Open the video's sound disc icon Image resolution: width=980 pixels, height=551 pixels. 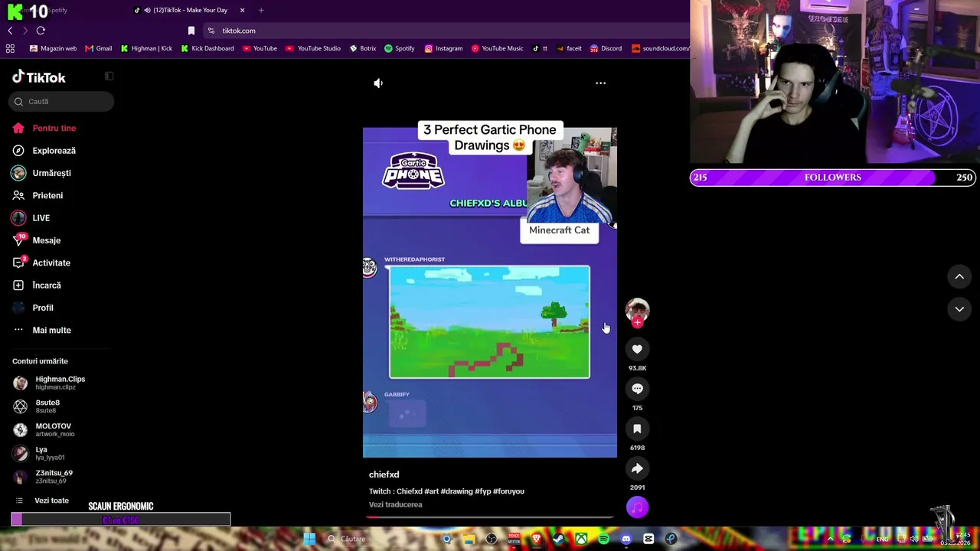[x=637, y=507]
